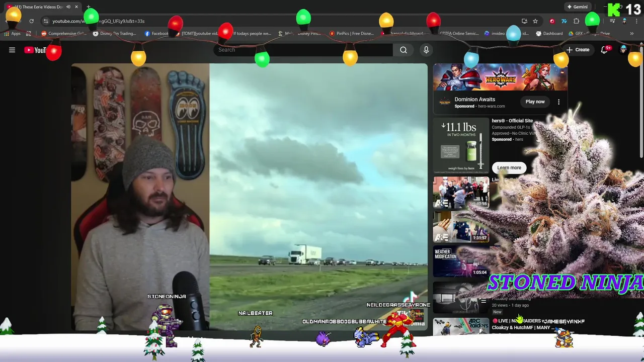This screenshot has height=362, width=644.
Task: Click 'Play now' on the Dominion Awaits ad
Action: click(535, 102)
